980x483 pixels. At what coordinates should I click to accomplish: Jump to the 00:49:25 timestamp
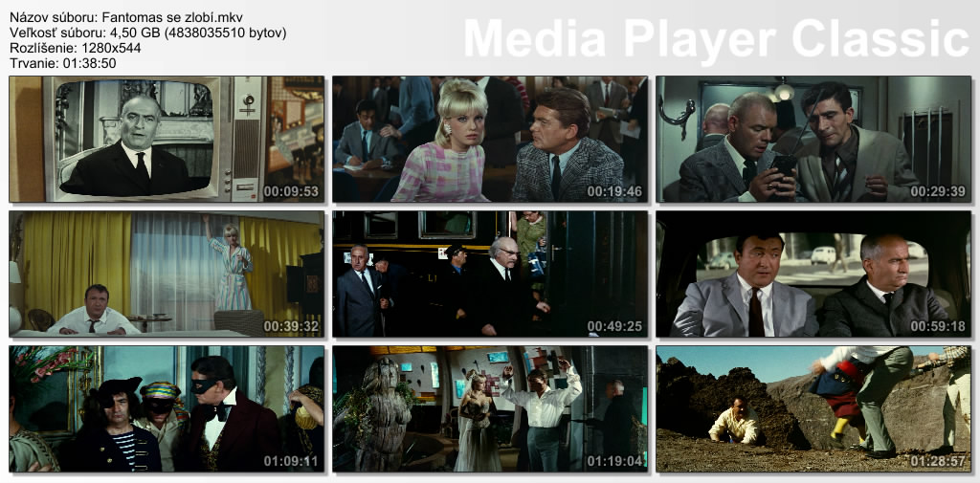pyautogui.click(x=616, y=326)
